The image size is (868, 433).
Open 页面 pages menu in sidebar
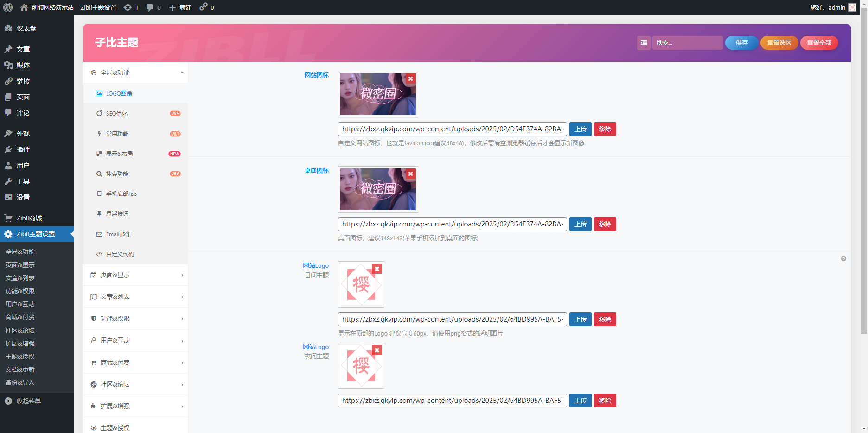point(37,97)
